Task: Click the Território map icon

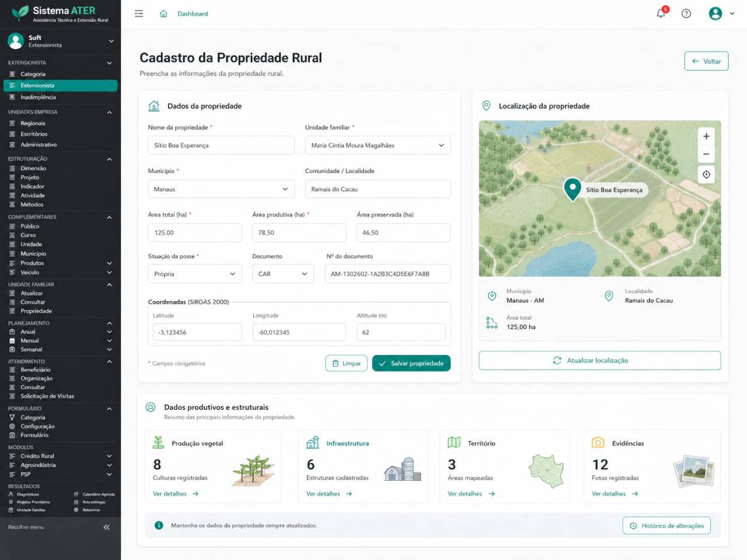Action: point(454,443)
